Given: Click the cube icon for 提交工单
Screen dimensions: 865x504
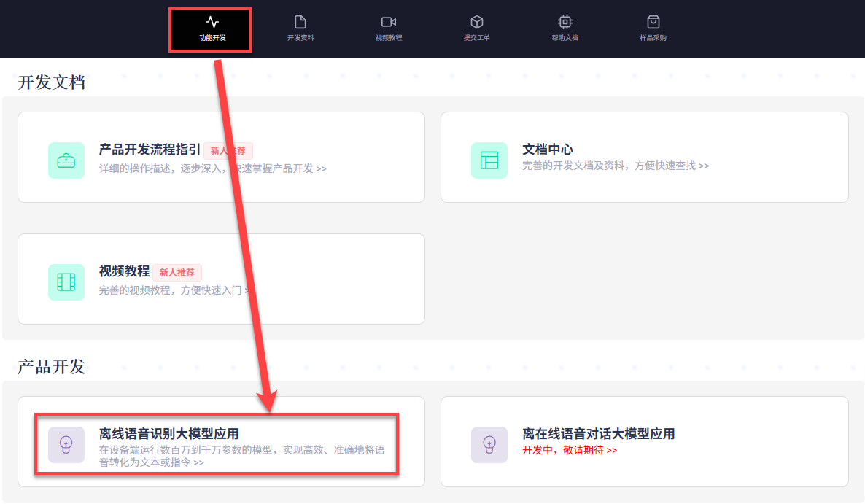Looking at the screenshot, I should (477, 22).
